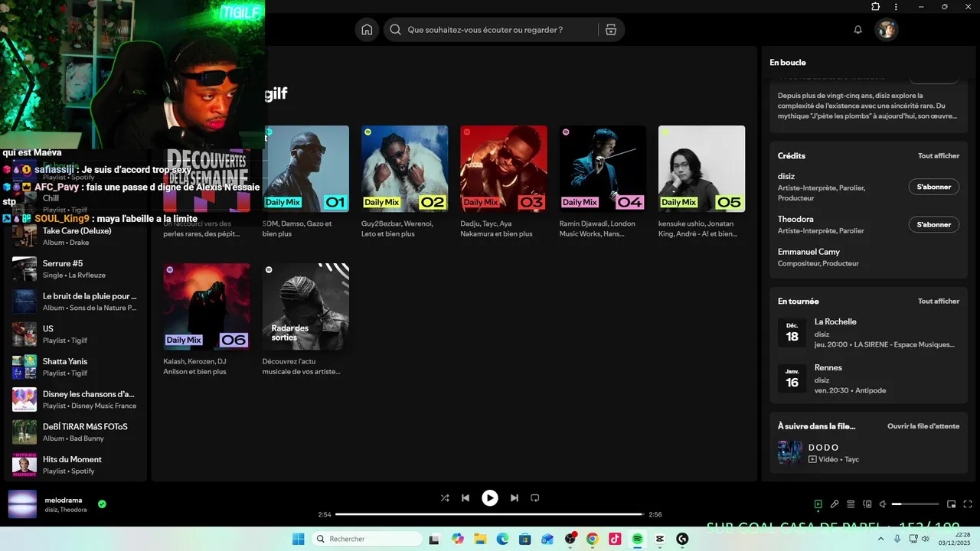
Task: Open the melodrama cover art thumbnail
Action: click(x=22, y=504)
